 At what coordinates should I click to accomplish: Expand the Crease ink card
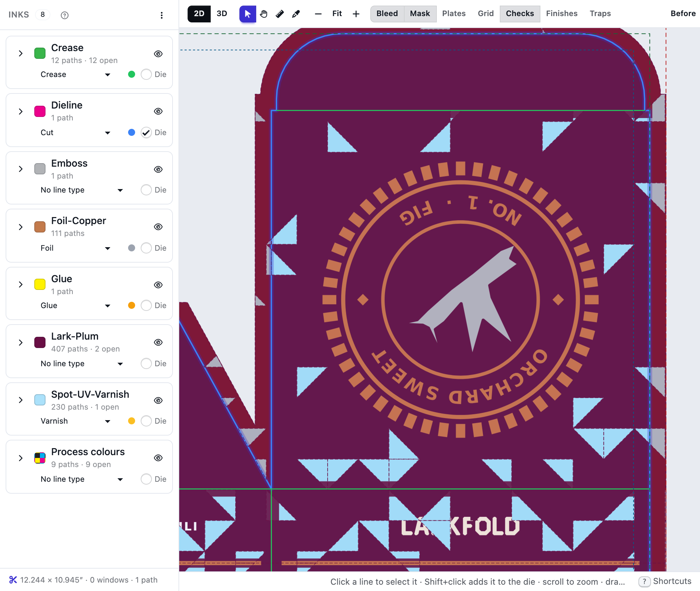pos(21,54)
